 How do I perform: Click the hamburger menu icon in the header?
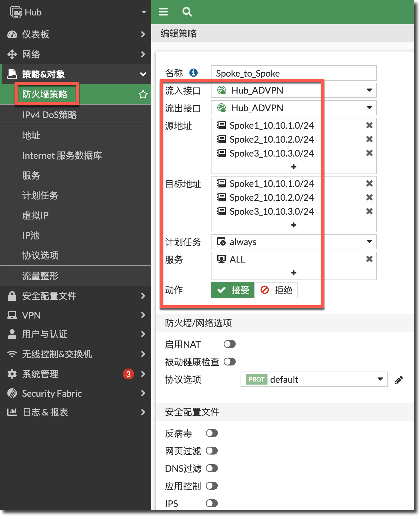(163, 12)
